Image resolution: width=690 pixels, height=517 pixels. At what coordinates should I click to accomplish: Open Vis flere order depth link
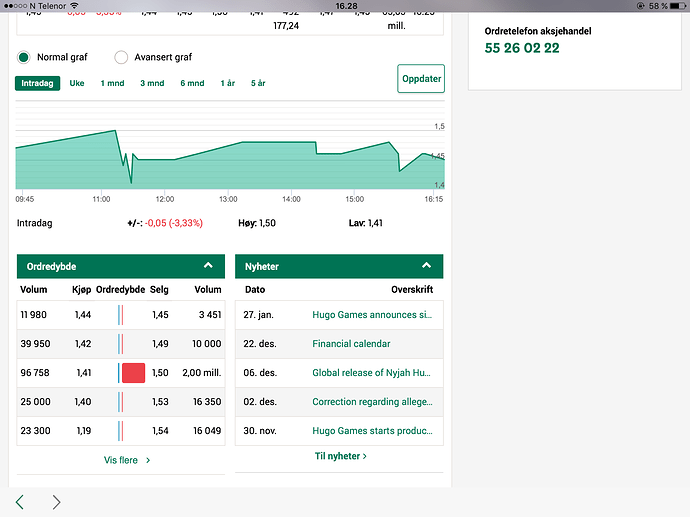127,460
